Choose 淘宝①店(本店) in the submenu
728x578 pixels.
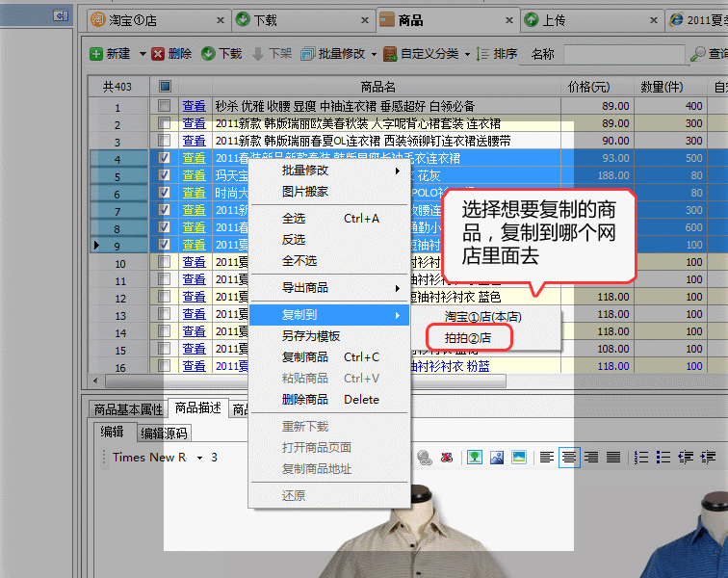[x=482, y=317]
